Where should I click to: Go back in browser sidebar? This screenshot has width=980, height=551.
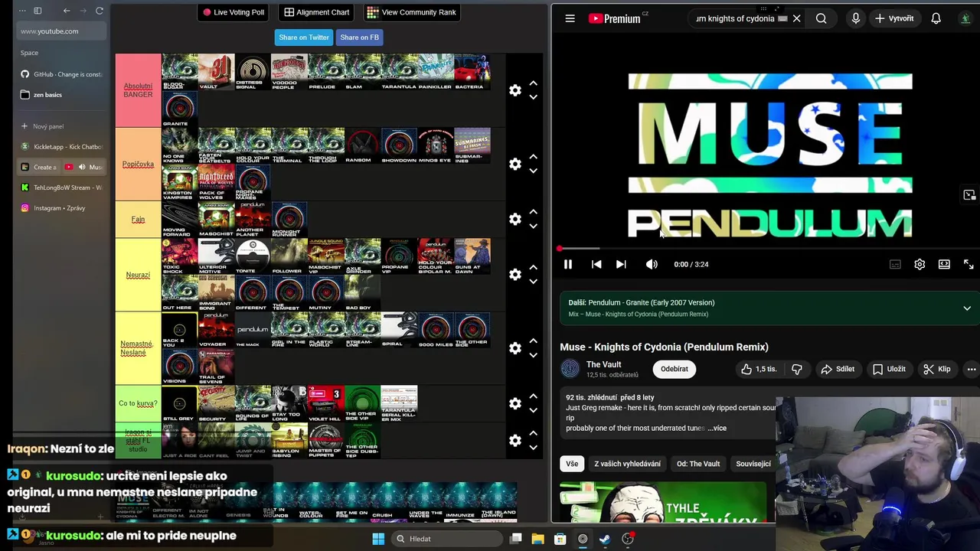67,11
